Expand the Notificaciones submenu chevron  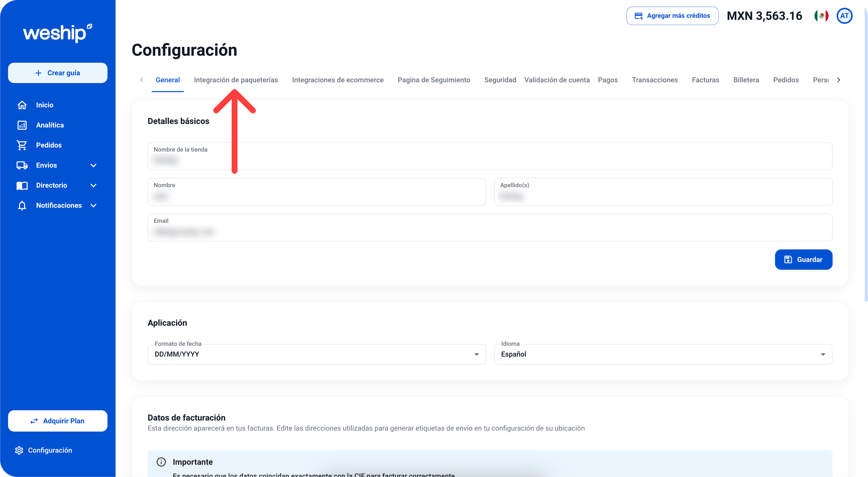[93, 205]
